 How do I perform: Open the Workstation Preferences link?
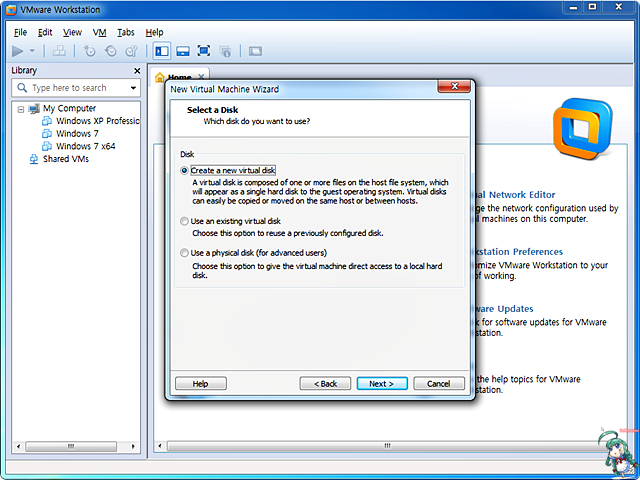tap(518, 251)
